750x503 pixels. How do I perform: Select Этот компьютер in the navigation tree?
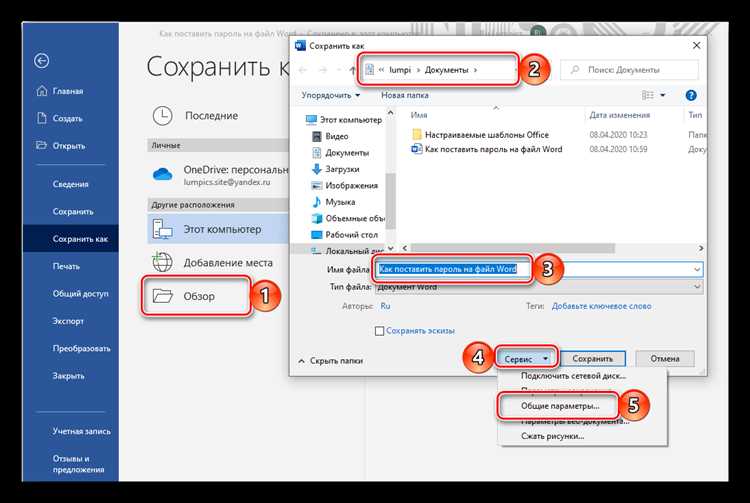coord(344,120)
